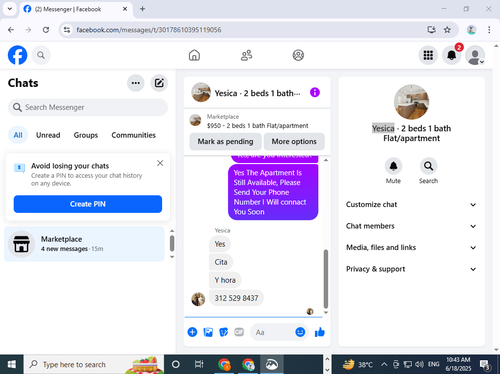Open Task View on taskbar

199,364
